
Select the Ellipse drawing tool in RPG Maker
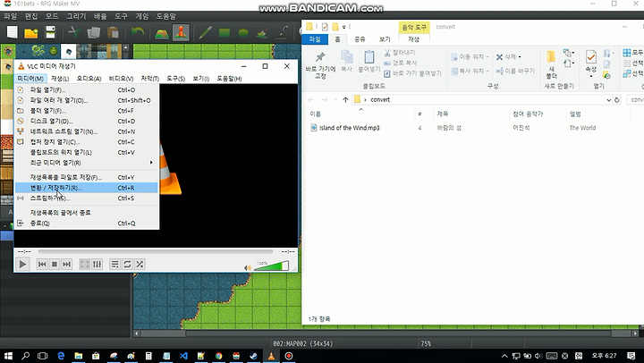[243, 32]
